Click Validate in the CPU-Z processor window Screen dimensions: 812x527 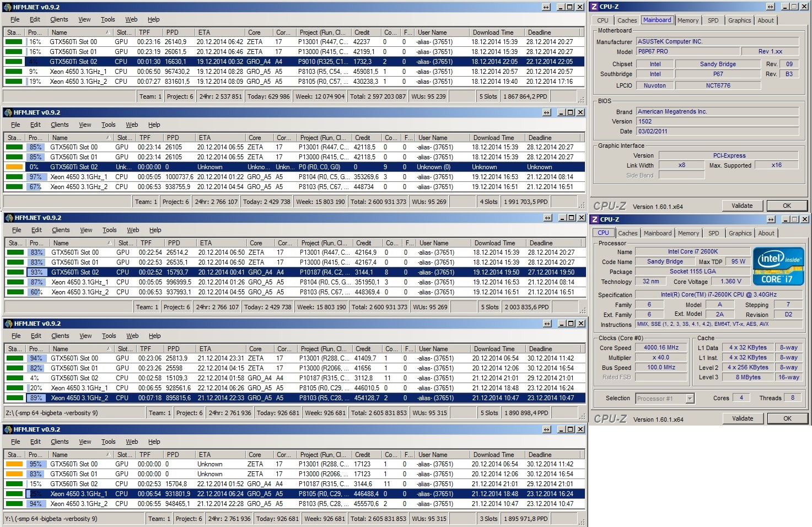pyautogui.click(x=743, y=418)
